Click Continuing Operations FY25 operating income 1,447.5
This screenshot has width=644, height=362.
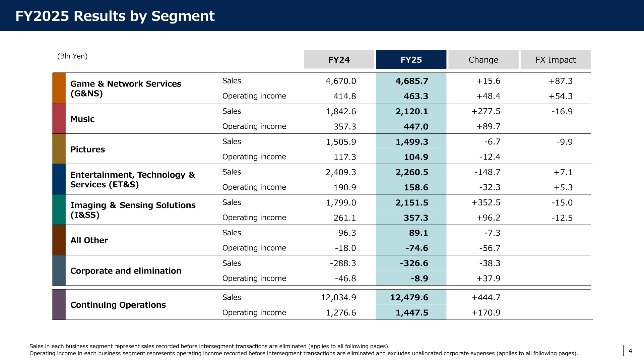click(x=412, y=313)
